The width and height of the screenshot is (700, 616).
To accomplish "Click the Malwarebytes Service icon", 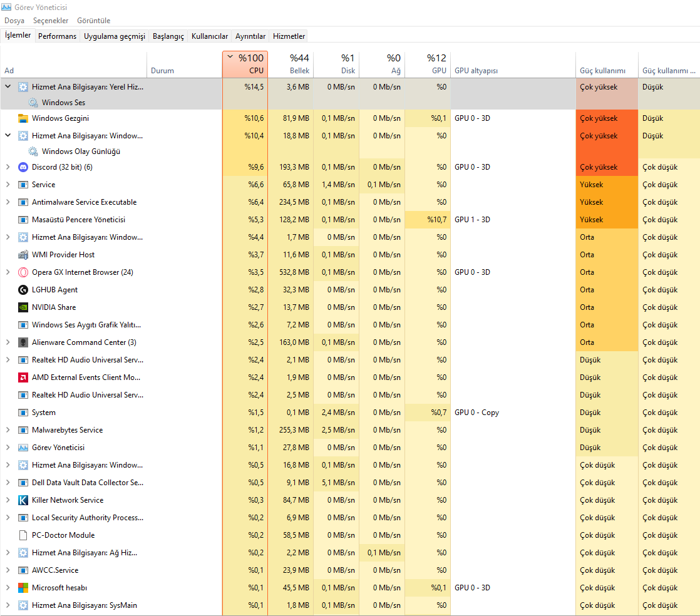I will pos(23,430).
